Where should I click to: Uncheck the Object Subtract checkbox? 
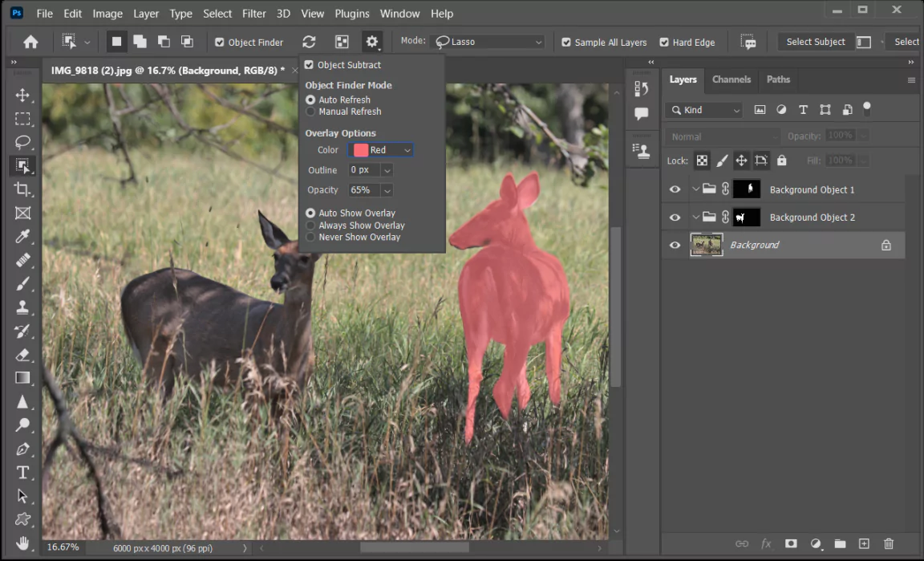[310, 65]
